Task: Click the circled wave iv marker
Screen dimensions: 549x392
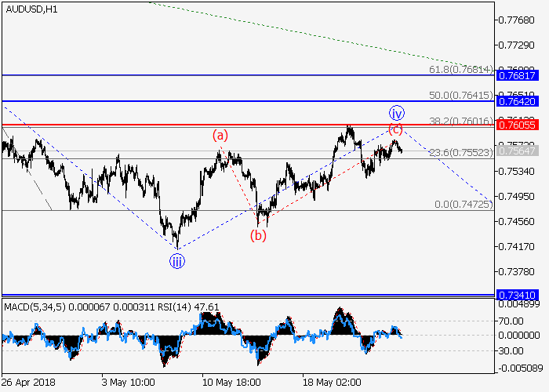Action: 397,111
